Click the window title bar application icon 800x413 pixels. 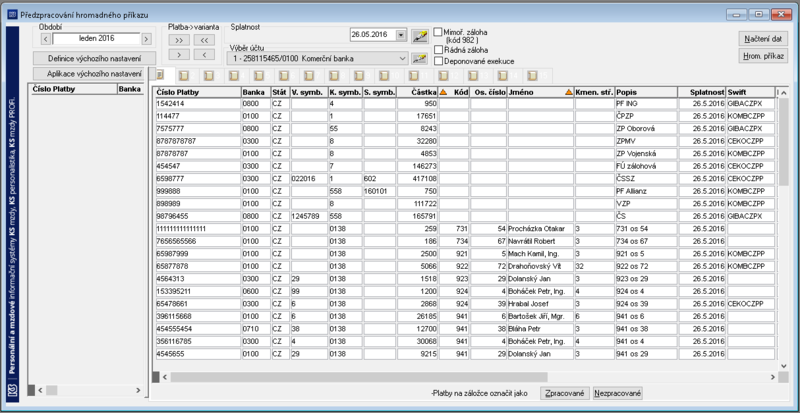(12, 15)
